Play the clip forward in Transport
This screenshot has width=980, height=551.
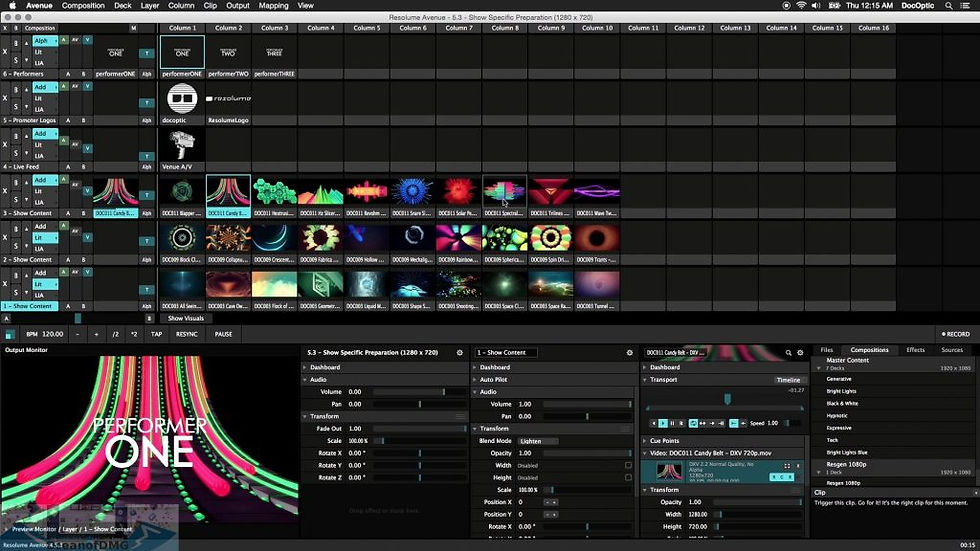pyautogui.click(x=663, y=423)
